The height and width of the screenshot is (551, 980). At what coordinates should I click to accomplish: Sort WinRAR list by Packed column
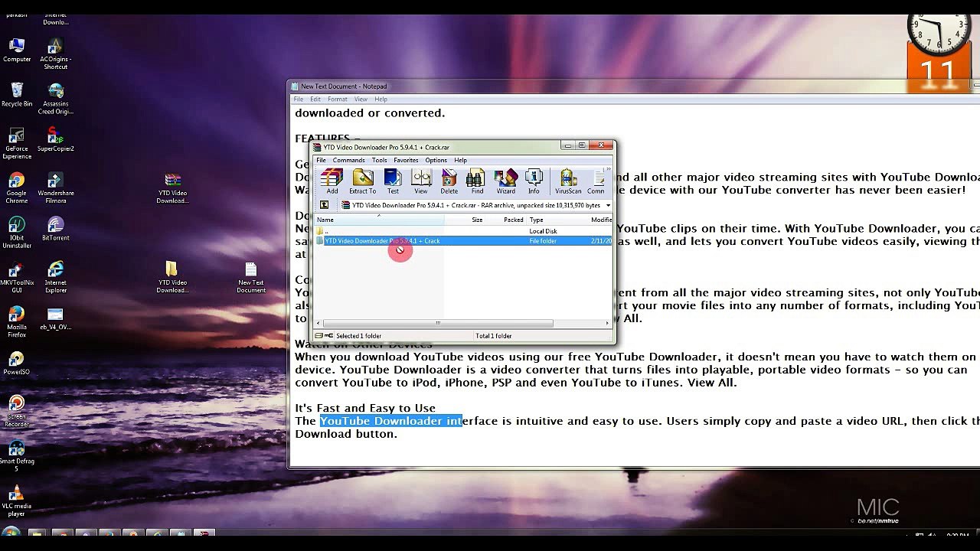pos(506,220)
